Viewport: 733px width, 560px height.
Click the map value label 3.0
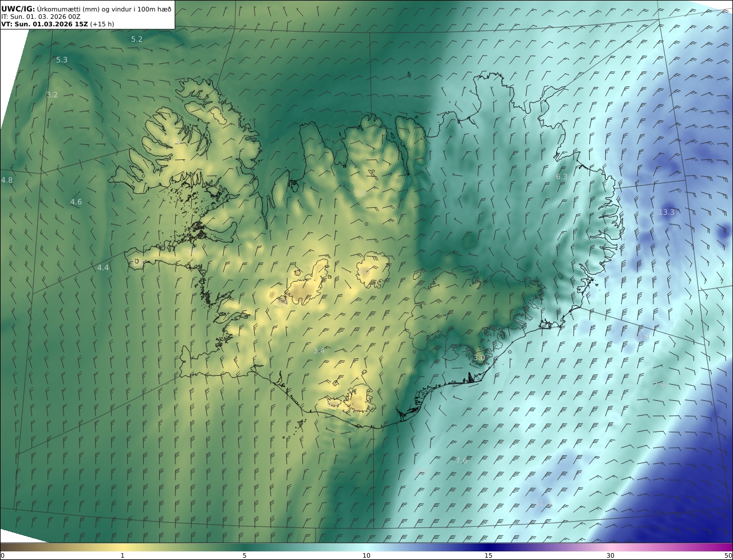tap(479, 358)
